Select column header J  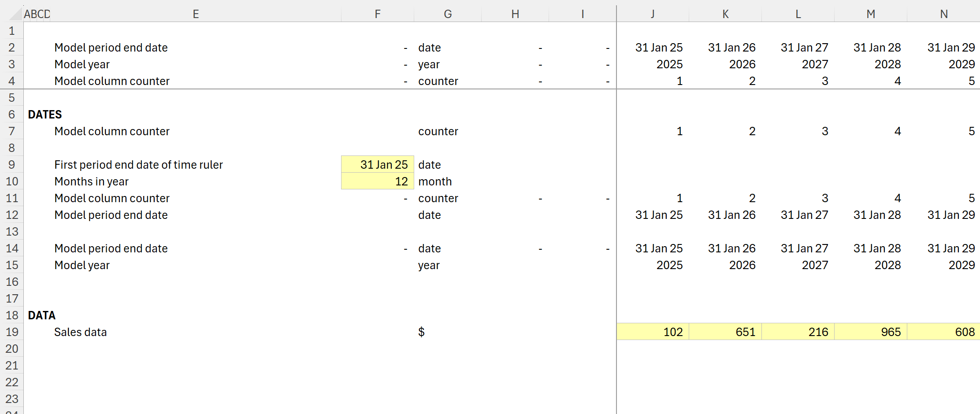(x=653, y=14)
